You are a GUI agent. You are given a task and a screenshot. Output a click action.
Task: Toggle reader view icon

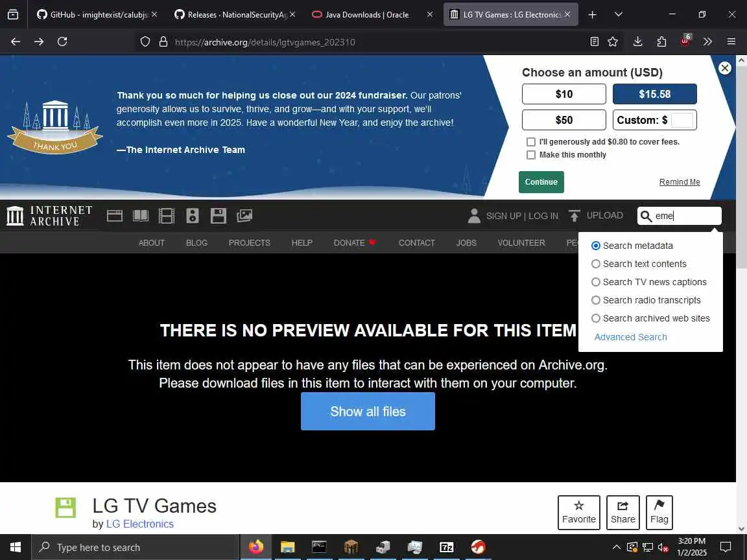click(x=594, y=42)
